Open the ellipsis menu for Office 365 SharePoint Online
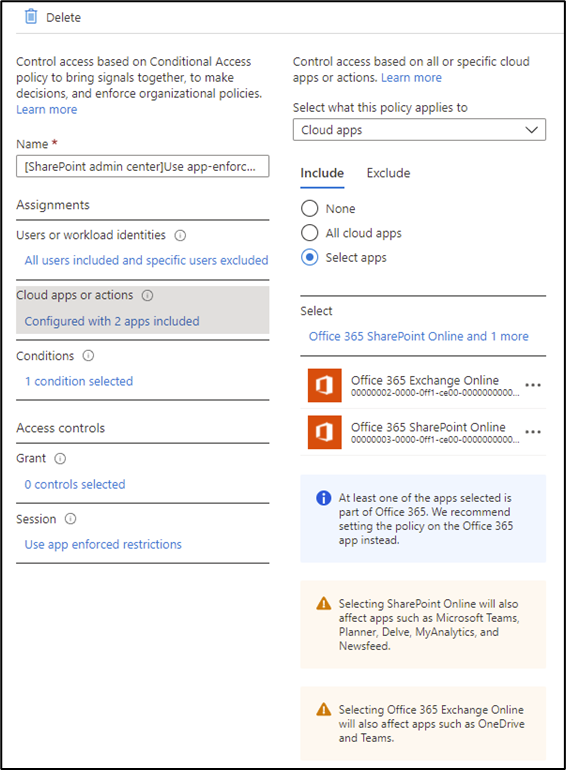Image resolution: width=566 pixels, height=770 pixels. pos(533,432)
